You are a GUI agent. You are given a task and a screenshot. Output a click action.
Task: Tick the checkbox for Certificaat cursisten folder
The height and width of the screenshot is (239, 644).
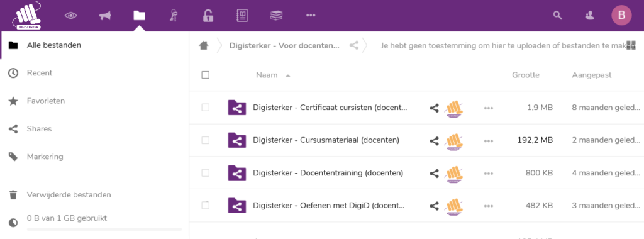[x=206, y=108]
